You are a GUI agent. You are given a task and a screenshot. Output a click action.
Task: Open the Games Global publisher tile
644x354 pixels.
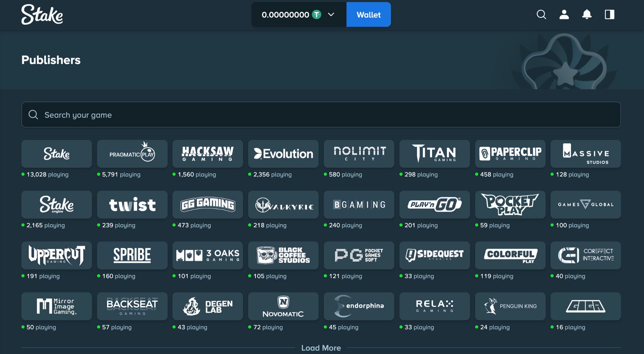pyautogui.click(x=586, y=205)
